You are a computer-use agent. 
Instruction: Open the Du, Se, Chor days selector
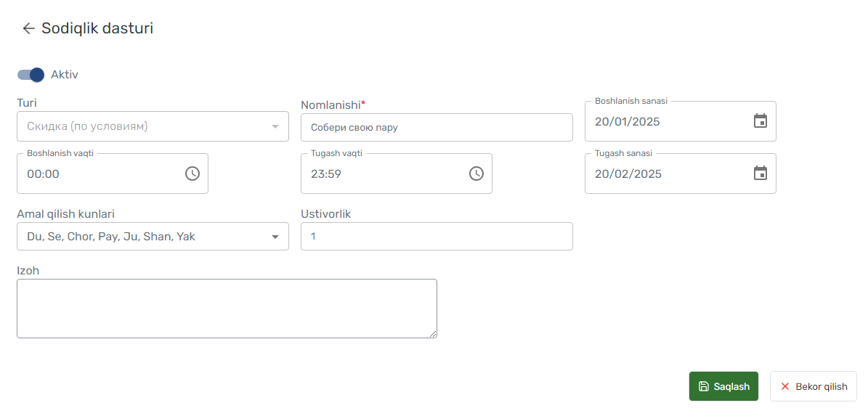point(153,236)
